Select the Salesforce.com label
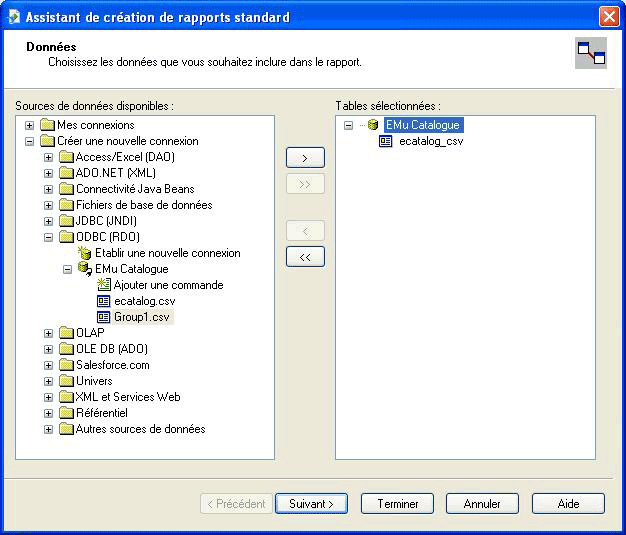The image size is (626, 535). pyautogui.click(x=113, y=365)
